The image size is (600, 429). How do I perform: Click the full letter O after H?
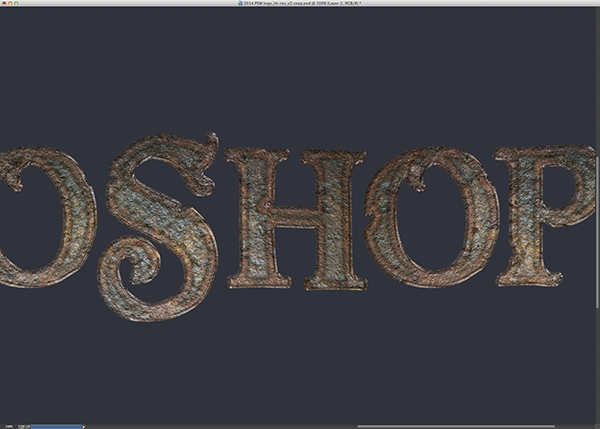point(438,218)
